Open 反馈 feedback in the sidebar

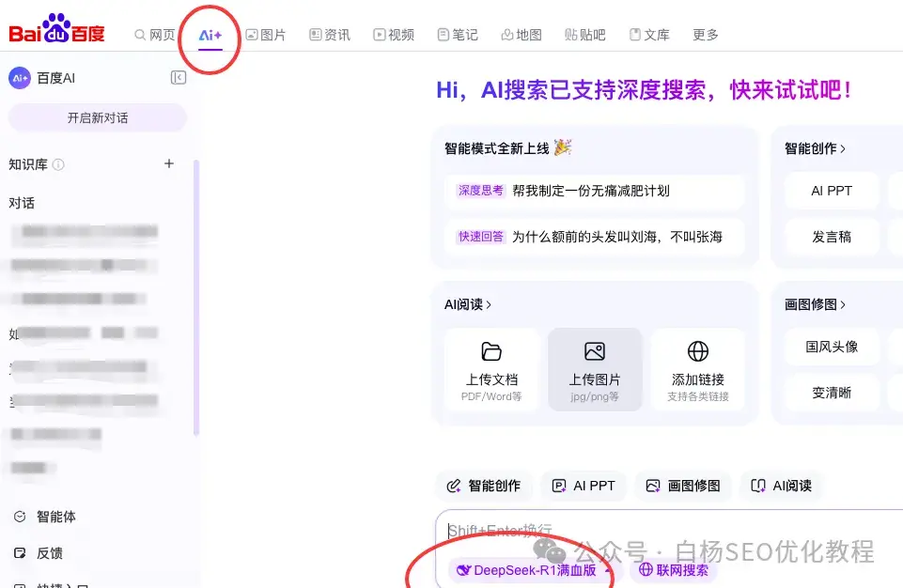click(x=39, y=553)
